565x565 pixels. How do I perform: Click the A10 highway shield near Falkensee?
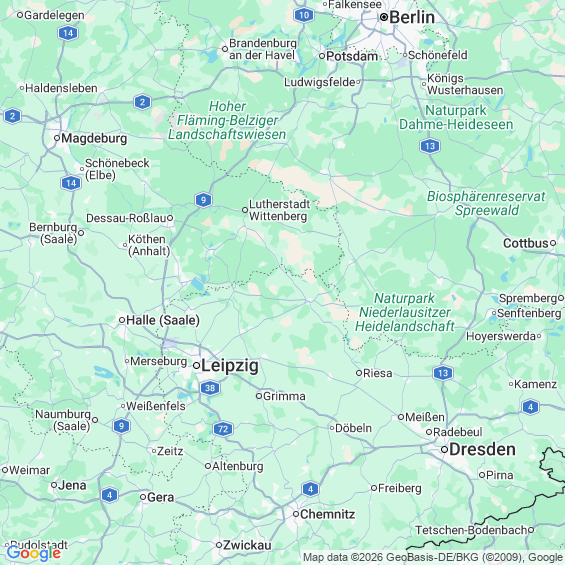click(304, 15)
